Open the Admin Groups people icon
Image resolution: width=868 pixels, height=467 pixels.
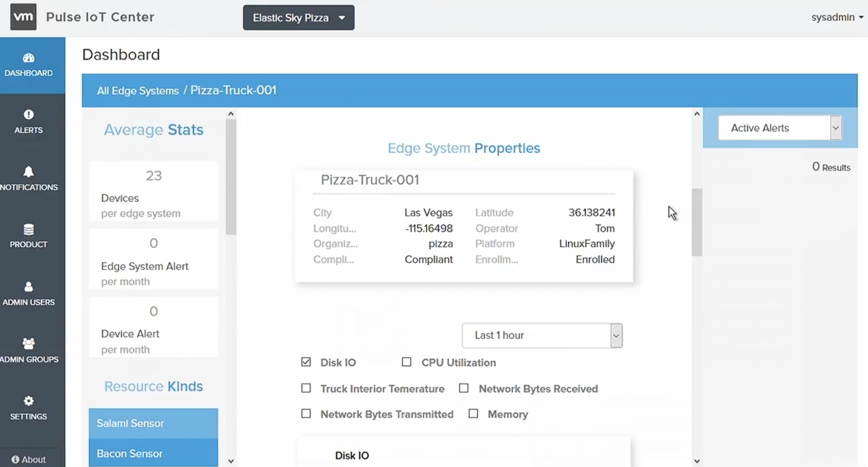tap(28, 344)
